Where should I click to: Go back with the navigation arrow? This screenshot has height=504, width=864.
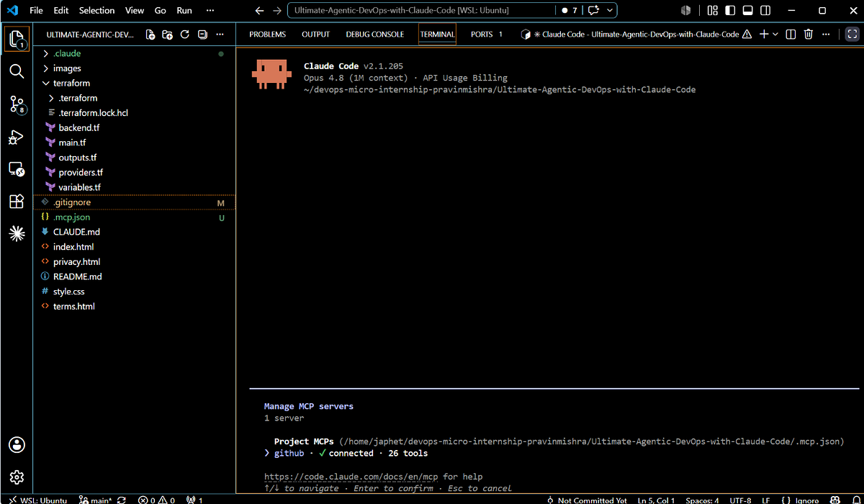tap(260, 11)
